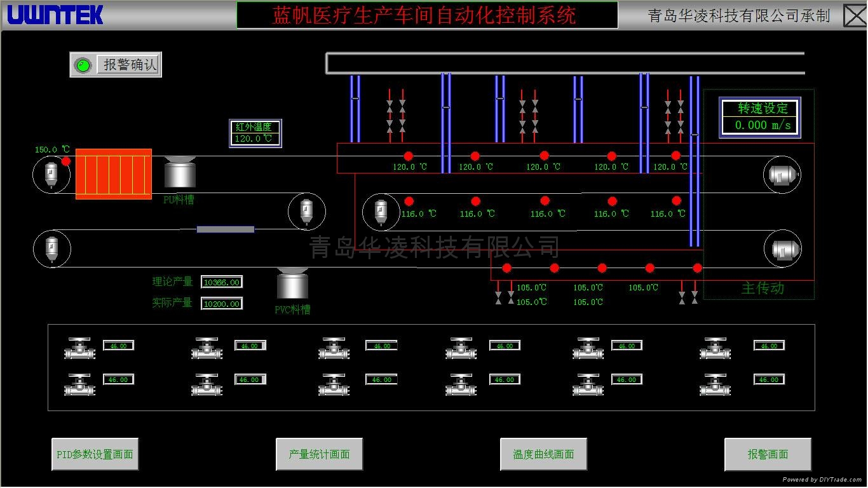This screenshot has width=868, height=488.
Task: Click the 理论产量 value 10366.00
Action: (x=222, y=282)
